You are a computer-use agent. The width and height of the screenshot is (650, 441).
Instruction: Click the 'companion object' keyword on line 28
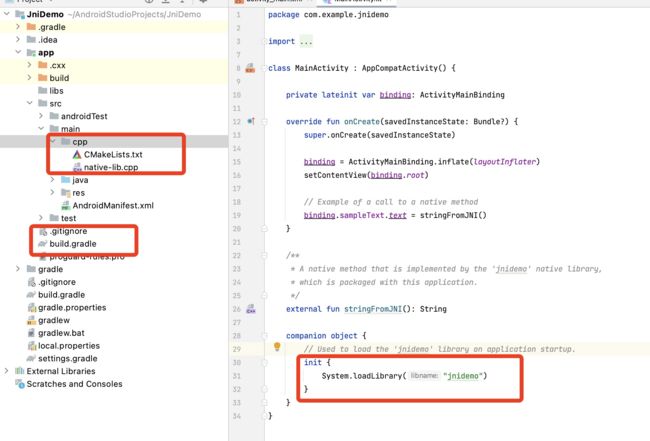[321, 336]
